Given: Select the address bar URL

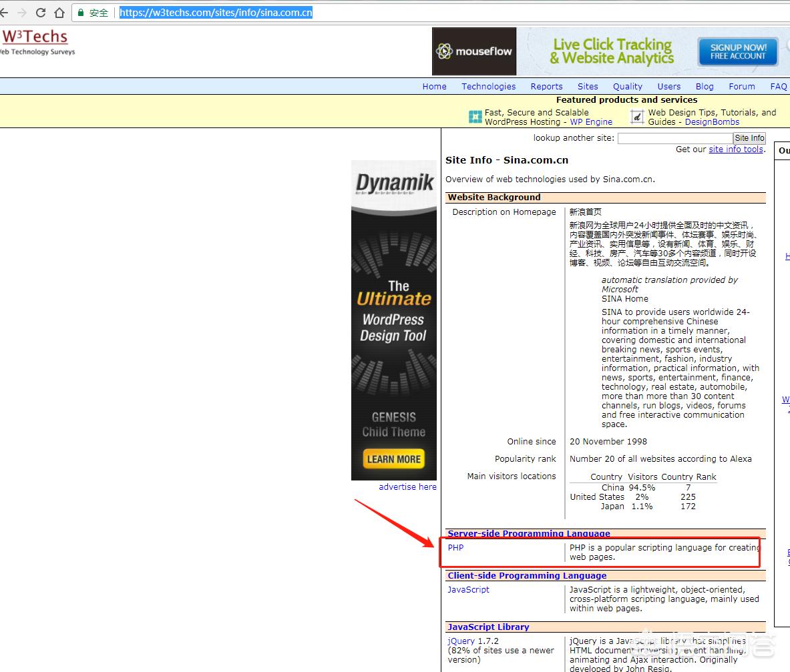Looking at the screenshot, I should click(216, 13).
